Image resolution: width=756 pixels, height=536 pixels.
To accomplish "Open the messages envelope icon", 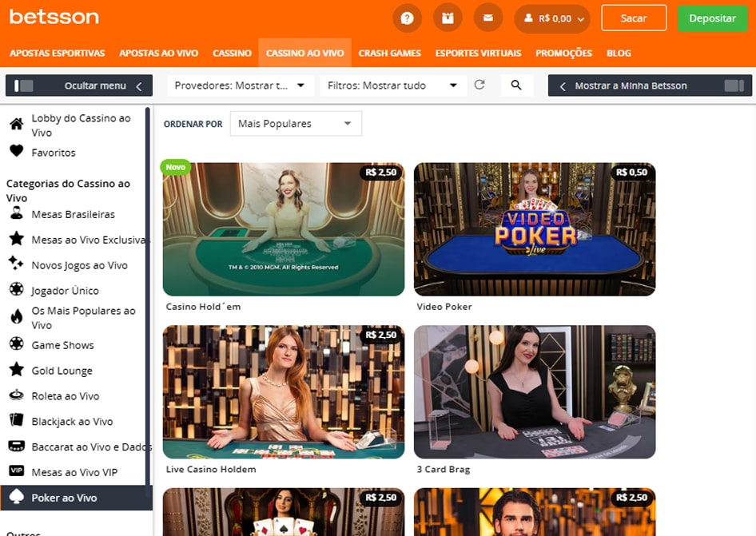I will [487, 18].
